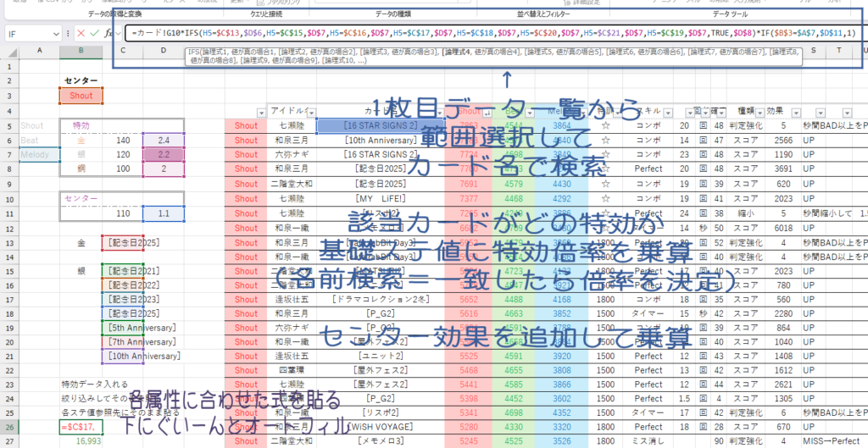Image resolution: width=868 pixels, height=448 pixels.
Task: Open Insert Function via the fx icon
Action: pos(108,33)
